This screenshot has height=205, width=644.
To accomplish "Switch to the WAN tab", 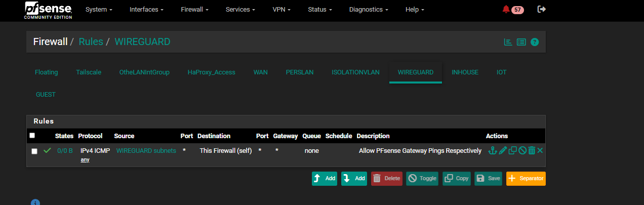I will coord(261,72).
